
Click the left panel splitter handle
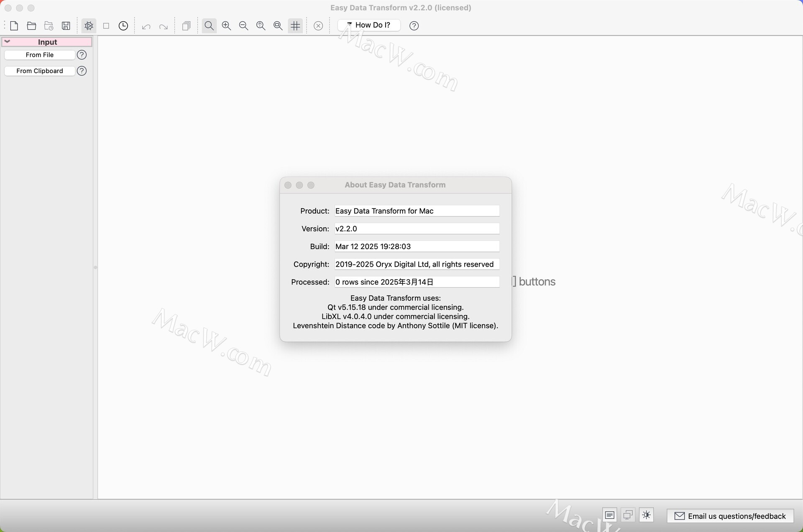[95, 267]
